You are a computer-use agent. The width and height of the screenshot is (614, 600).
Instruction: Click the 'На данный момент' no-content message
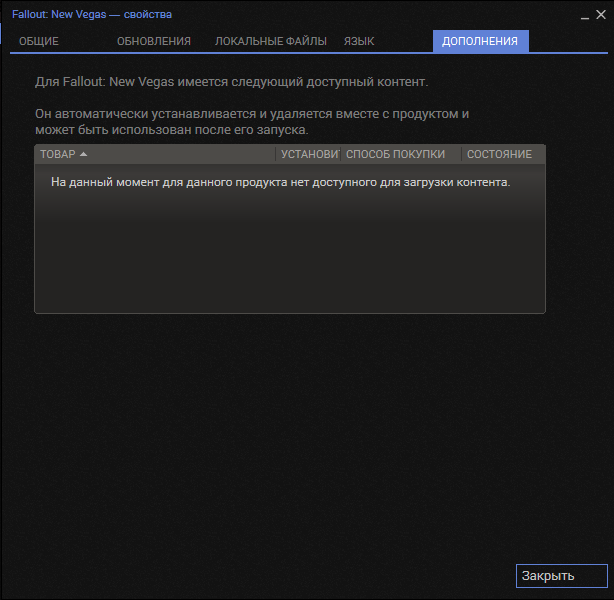tap(281, 183)
